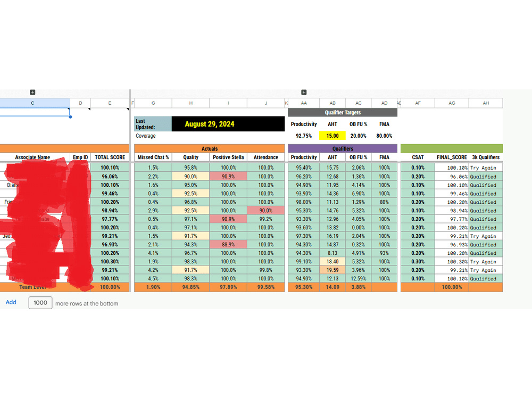Select column AH header
532x399 pixels.
[x=486, y=103]
